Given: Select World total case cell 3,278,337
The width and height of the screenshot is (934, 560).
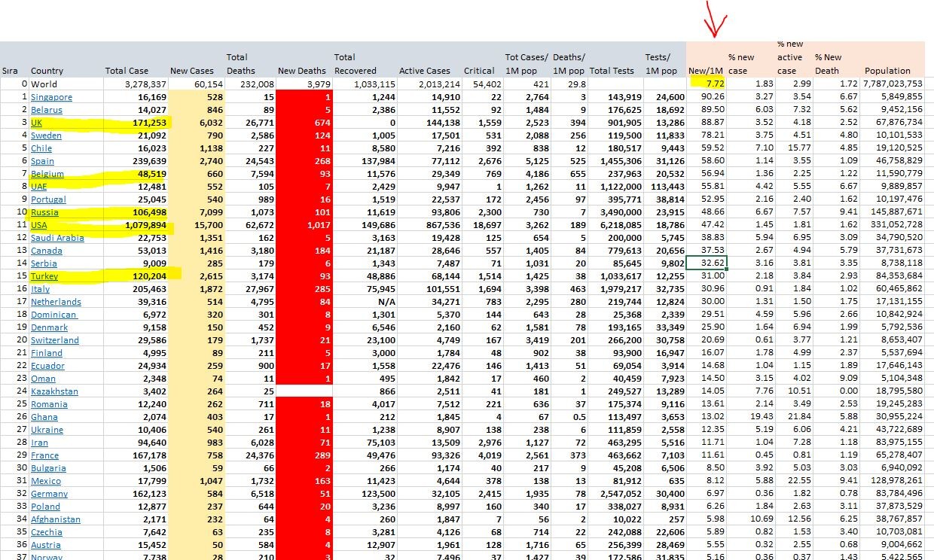Looking at the screenshot, I should (136, 84).
